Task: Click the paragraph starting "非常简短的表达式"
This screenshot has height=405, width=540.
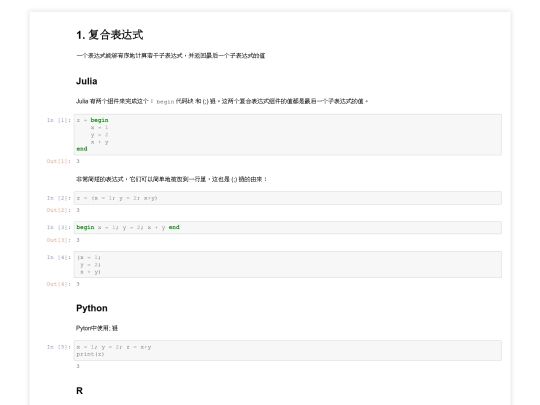Action: [x=172, y=179]
